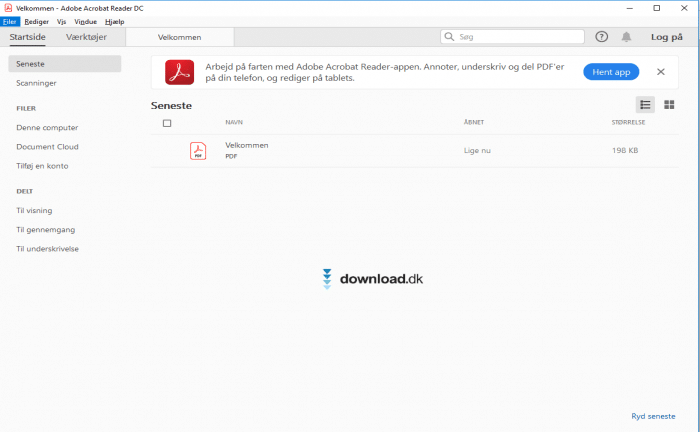700x432 pixels.
Task: Switch to the Værktøjer tab
Action: coord(86,37)
